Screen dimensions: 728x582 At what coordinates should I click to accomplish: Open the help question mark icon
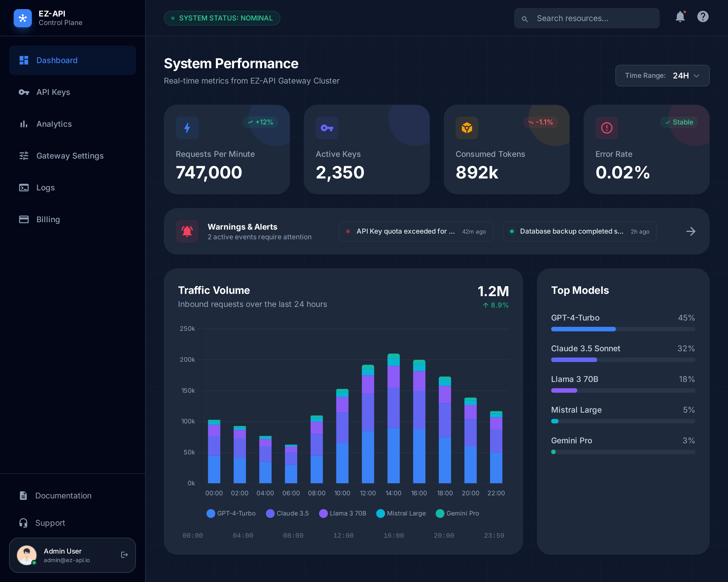pyautogui.click(x=703, y=17)
